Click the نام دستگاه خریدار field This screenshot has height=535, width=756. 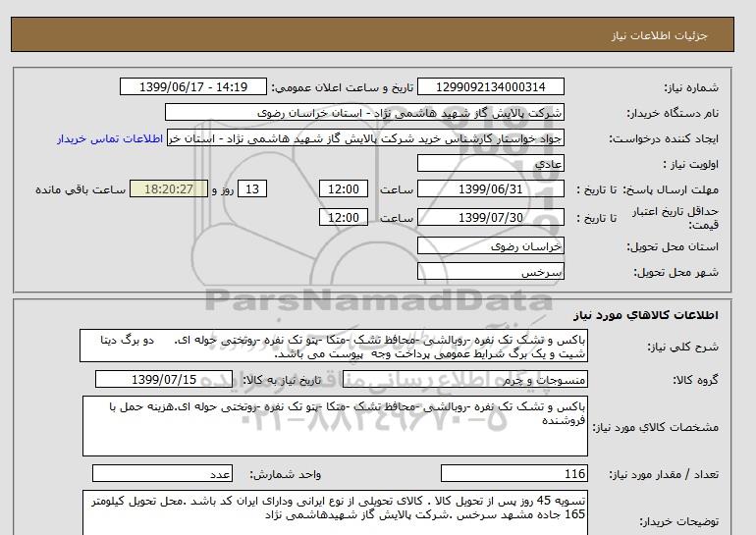click(x=491, y=113)
